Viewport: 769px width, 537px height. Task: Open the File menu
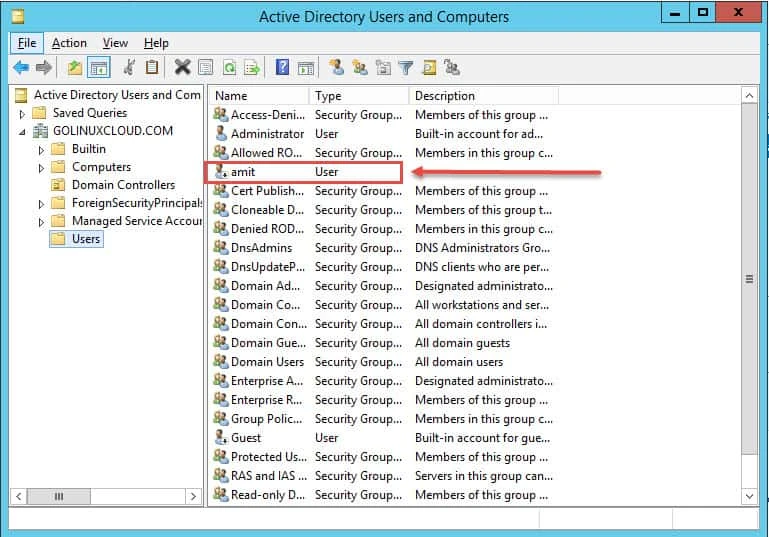27,43
